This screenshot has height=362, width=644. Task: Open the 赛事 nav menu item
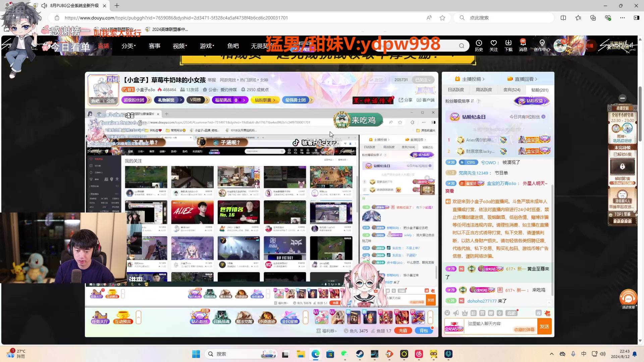point(154,46)
